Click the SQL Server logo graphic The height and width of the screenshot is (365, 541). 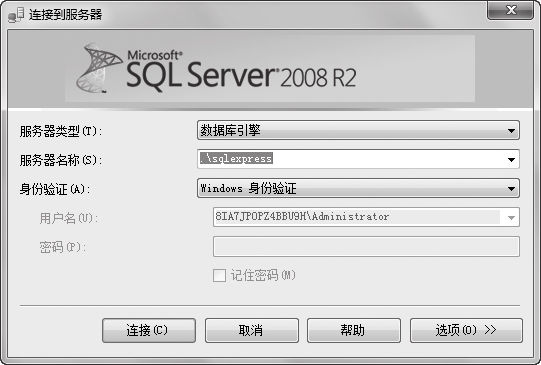pyautogui.click(x=99, y=68)
